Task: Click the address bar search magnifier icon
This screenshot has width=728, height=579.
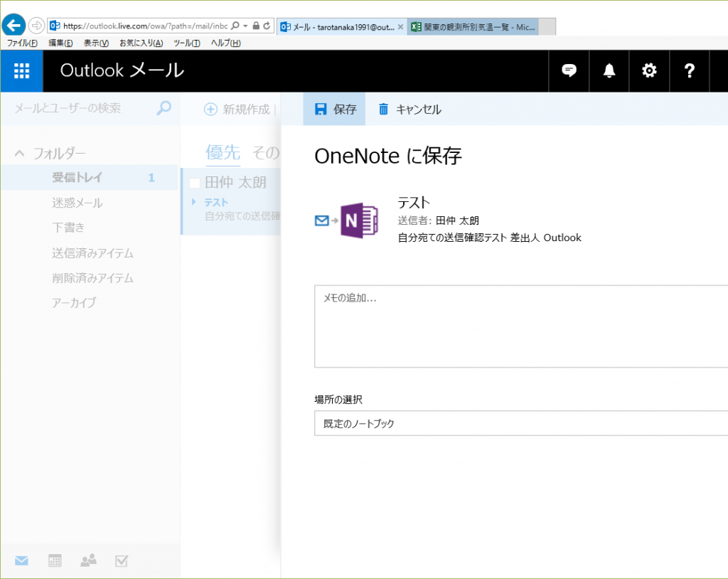Action: tap(235, 26)
